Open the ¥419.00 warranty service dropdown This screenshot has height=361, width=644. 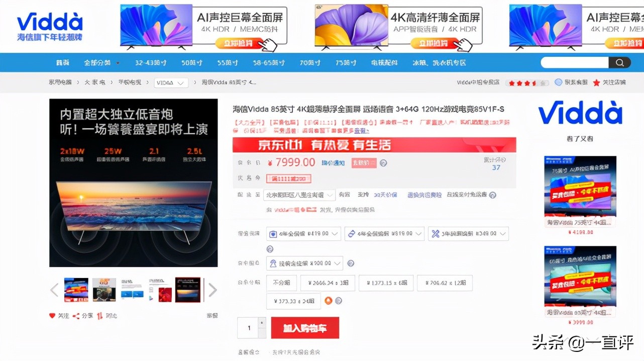click(x=303, y=233)
